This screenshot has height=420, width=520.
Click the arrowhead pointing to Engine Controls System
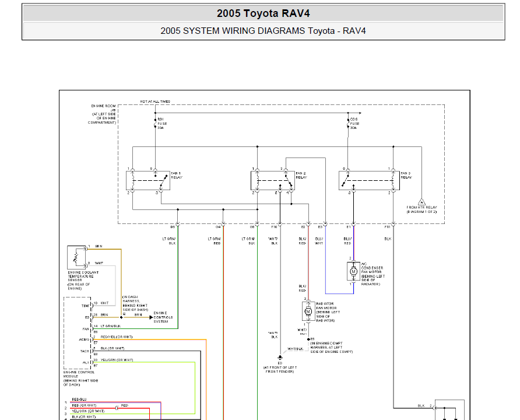(151, 317)
